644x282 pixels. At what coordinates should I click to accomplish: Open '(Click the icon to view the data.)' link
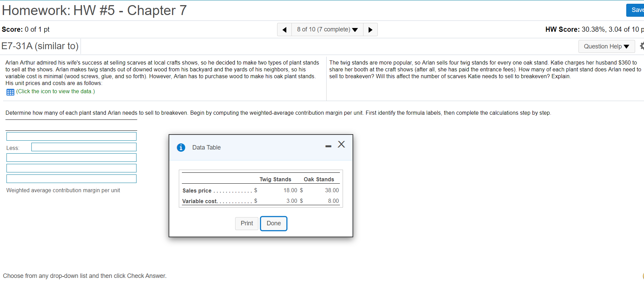point(56,91)
